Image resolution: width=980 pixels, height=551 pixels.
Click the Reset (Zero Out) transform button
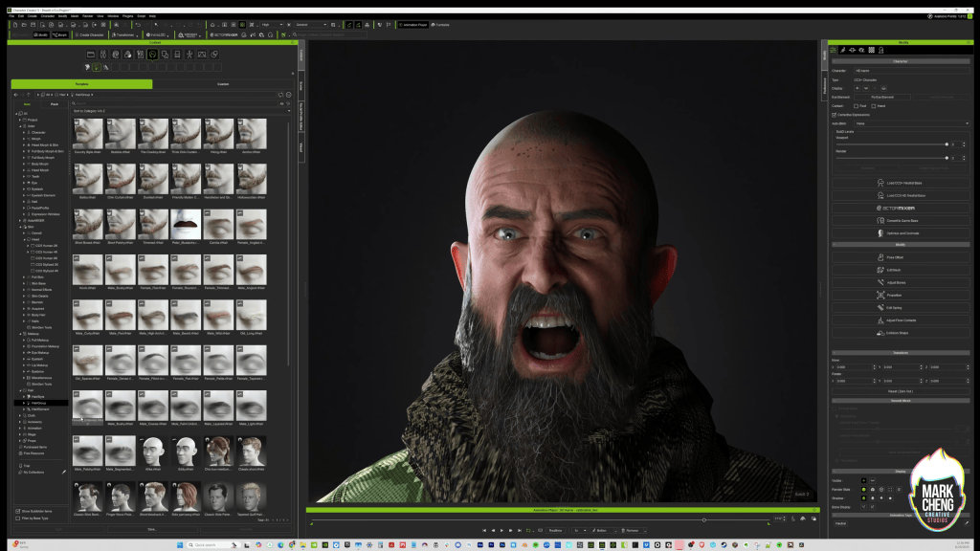point(900,391)
